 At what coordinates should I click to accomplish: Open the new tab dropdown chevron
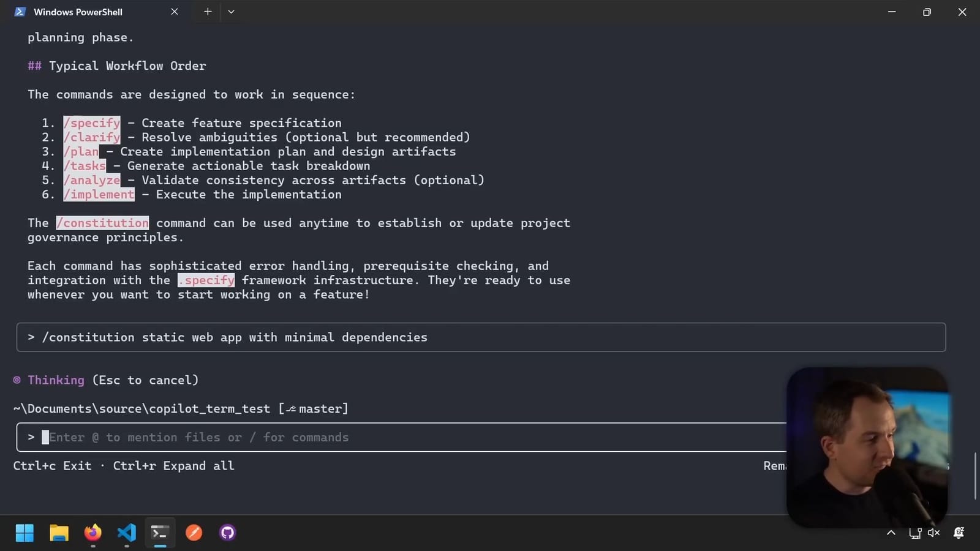pos(231,11)
